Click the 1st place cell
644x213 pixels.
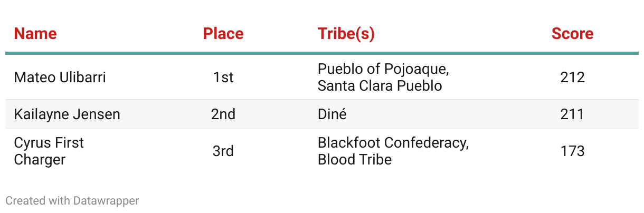(223, 78)
